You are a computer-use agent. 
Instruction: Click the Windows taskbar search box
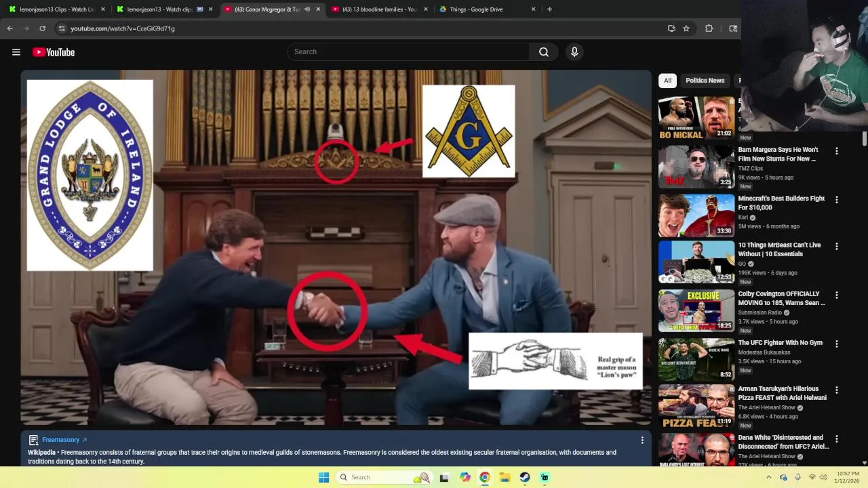[x=384, y=477]
